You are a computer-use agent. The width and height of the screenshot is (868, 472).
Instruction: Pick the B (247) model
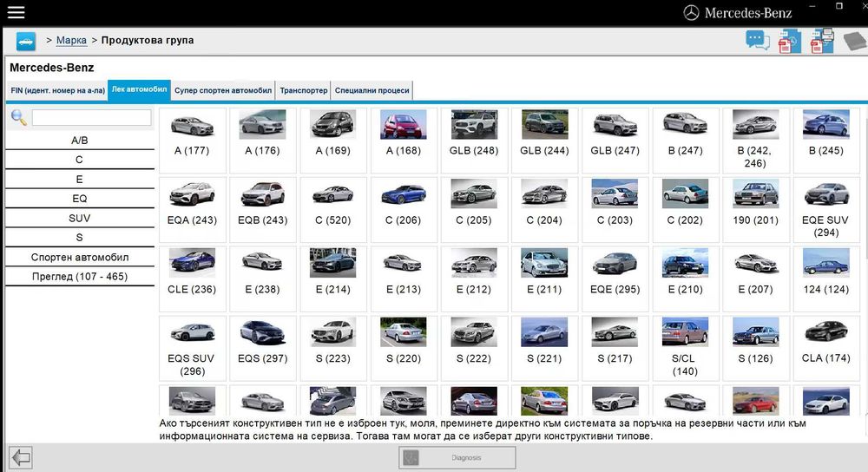pos(686,141)
